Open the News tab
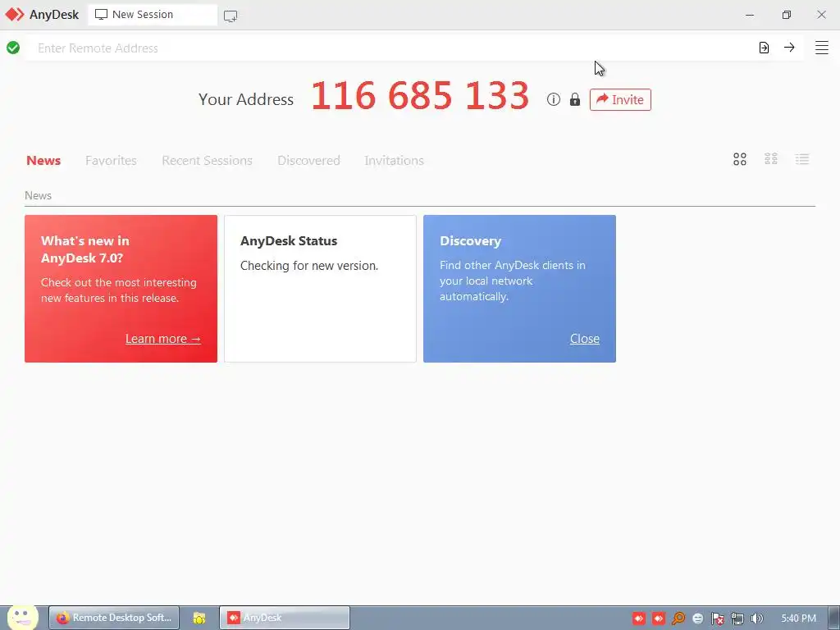The width and height of the screenshot is (840, 630). point(43,160)
